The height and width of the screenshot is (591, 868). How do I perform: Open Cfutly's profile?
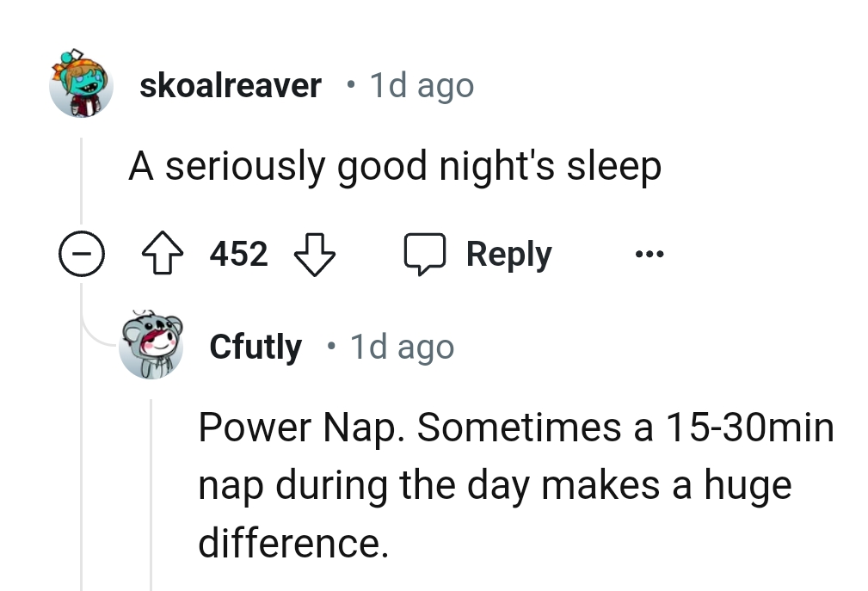point(255,347)
